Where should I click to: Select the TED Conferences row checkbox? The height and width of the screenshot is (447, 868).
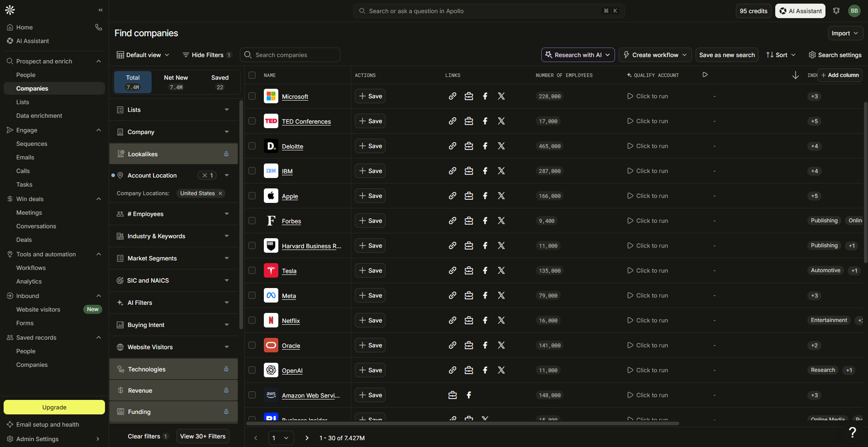point(252,121)
